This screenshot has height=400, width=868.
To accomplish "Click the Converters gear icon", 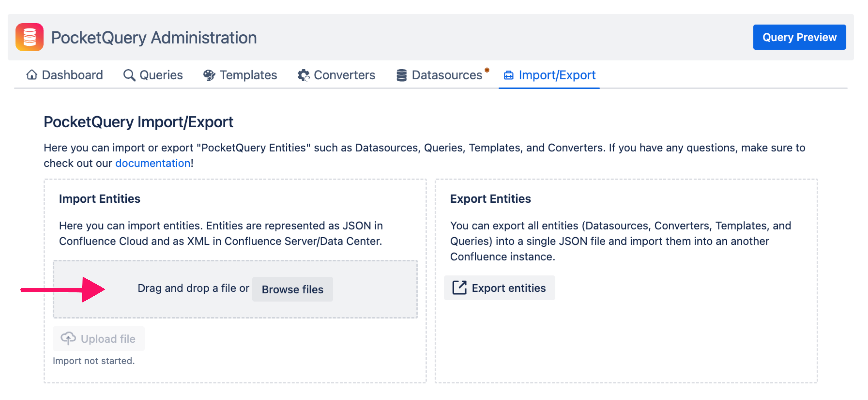I will pyautogui.click(x=303, y=75).
